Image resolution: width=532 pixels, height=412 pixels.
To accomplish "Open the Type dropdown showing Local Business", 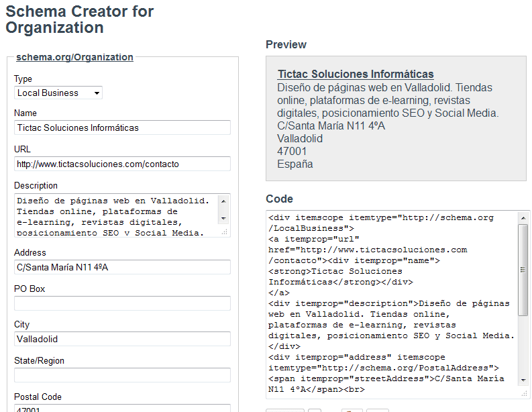I will [x=58, y=93].
